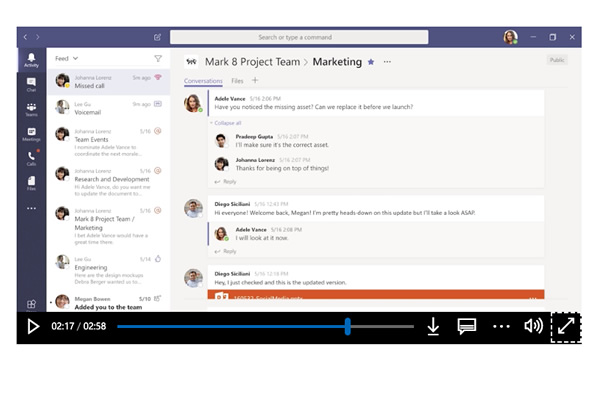Play the video
Image resolution: width=590 pixels, height=393 pixels.
(33, 326)
